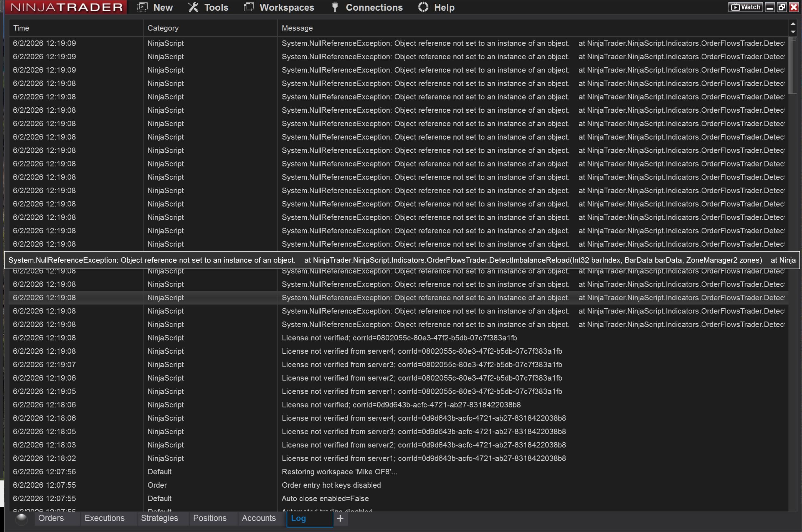Image resolution: width=802 pixels, height=532 pixels.
Task: Select the 'Restoring workspace Mike OF8' log row
Action: coord(339,472)
